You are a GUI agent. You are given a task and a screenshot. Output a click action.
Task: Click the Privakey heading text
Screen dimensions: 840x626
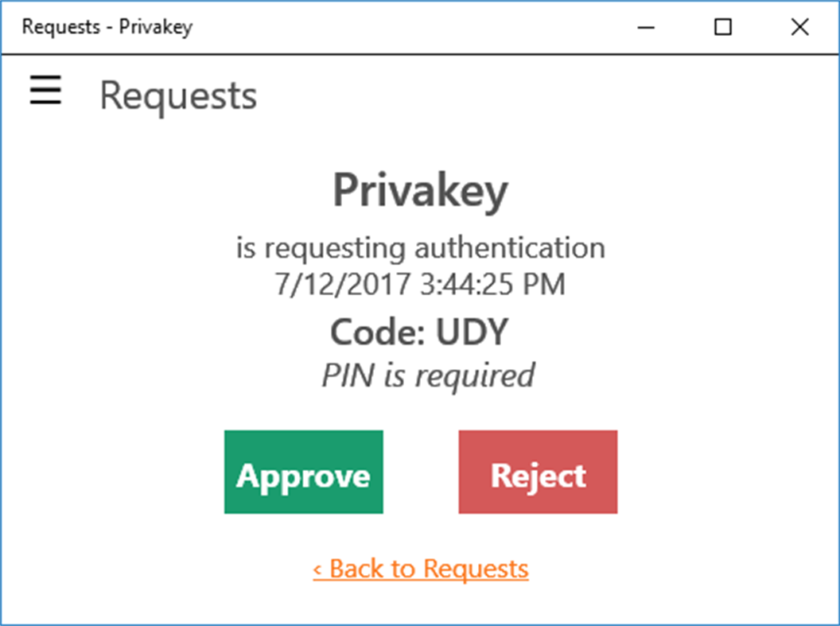tap(420, 189)
